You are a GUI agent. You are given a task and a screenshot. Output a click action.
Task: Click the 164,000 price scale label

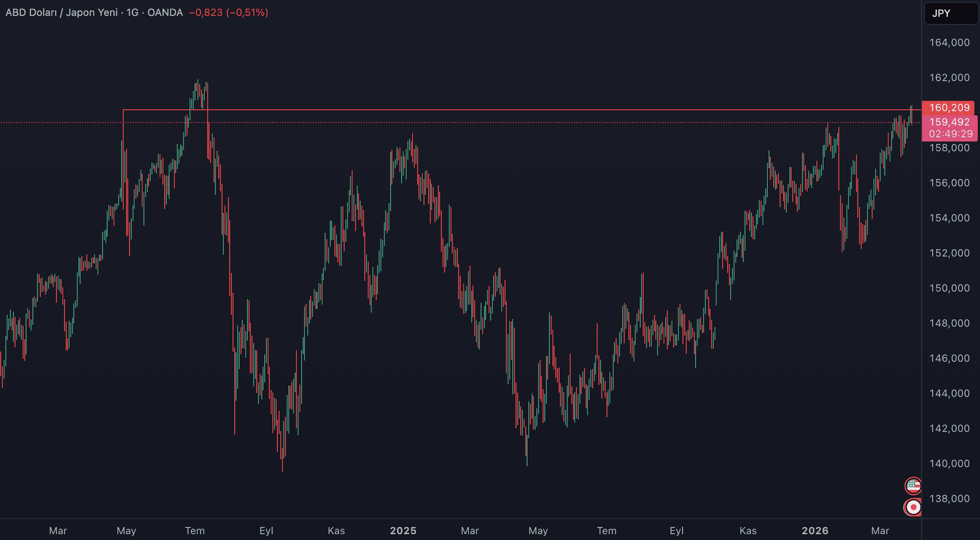click(949, 43)
